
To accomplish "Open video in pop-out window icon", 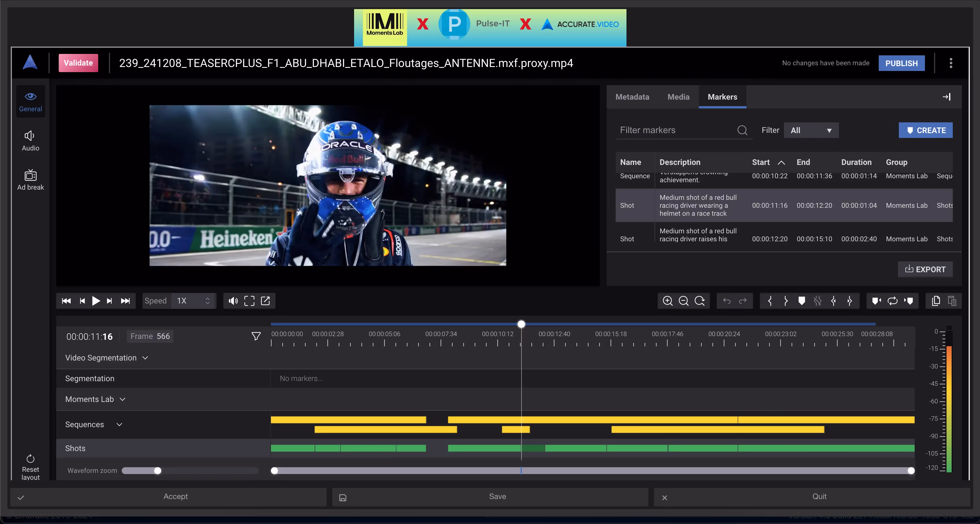I will (x=265, y=301).
